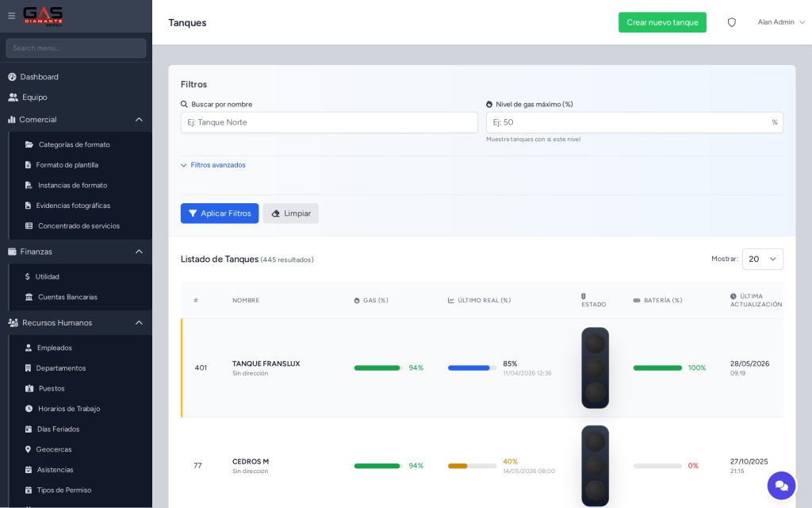Click TANQUE FRANSLUX 100% battery bar
This screenshot has height=508, width=812.
[x=657, y=368]
